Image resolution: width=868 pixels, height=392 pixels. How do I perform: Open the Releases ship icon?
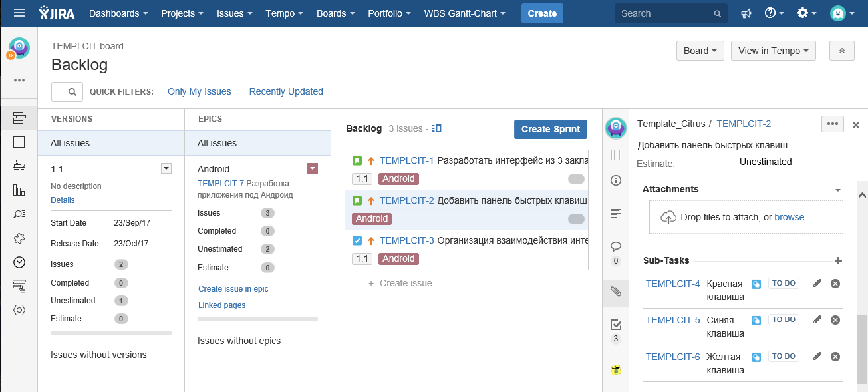(x=19, y=166)
